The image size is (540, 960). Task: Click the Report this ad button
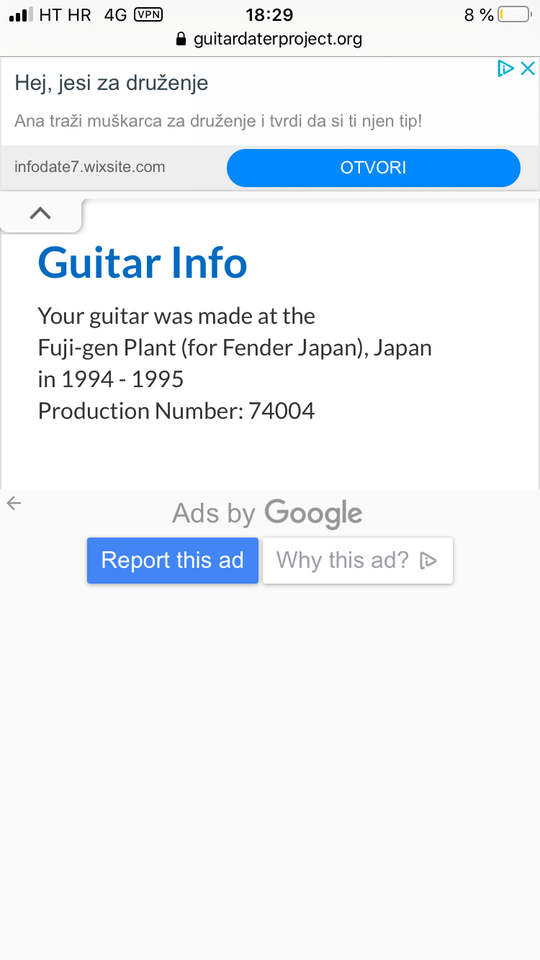click(x=173, y=560)
